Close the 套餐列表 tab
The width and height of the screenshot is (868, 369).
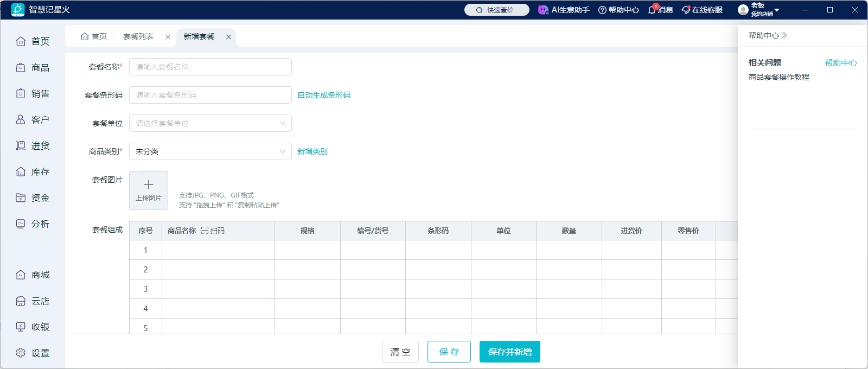pos(168,37)
